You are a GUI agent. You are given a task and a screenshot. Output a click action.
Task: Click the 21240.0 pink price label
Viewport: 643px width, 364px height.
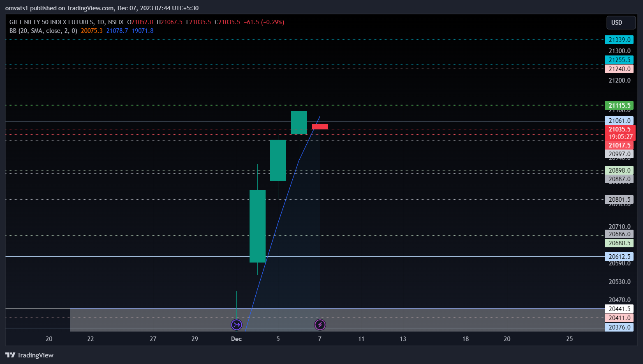[x=619, y=69]
